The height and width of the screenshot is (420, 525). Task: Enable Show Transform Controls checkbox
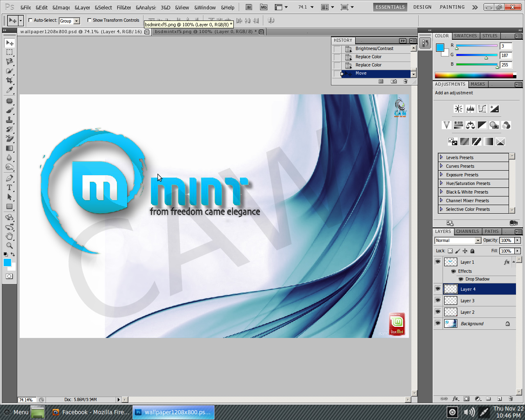[89, 20]
